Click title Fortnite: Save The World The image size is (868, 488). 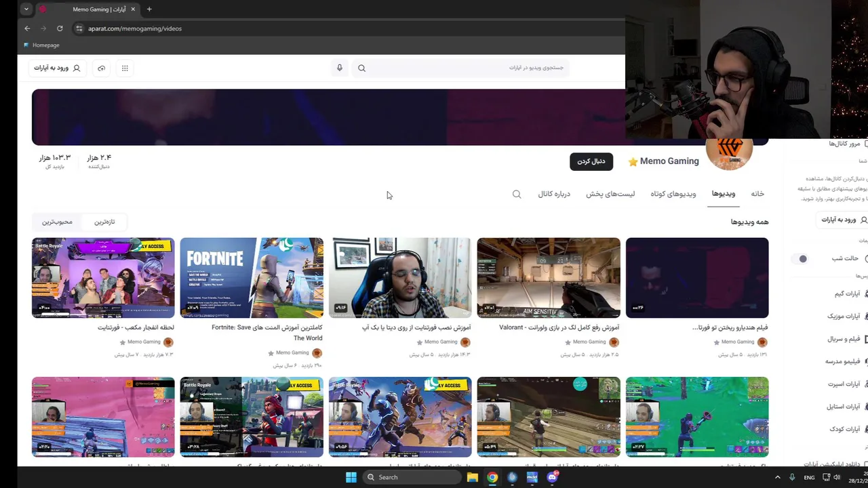(267, 333)
